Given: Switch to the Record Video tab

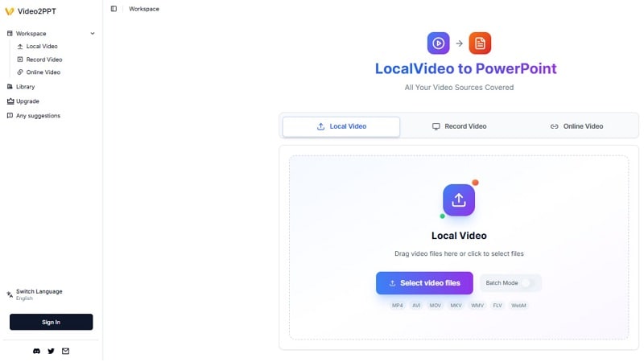Looking at the screenshot, I should 459,126.
